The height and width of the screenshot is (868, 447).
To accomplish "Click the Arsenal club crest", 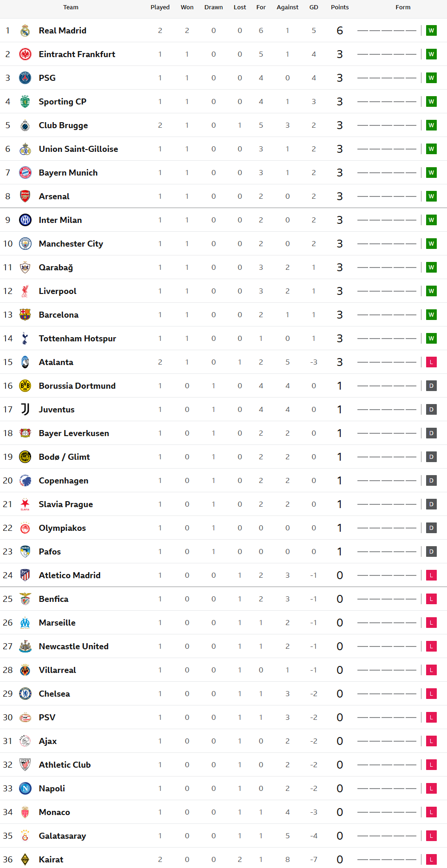I will point(25,196).
